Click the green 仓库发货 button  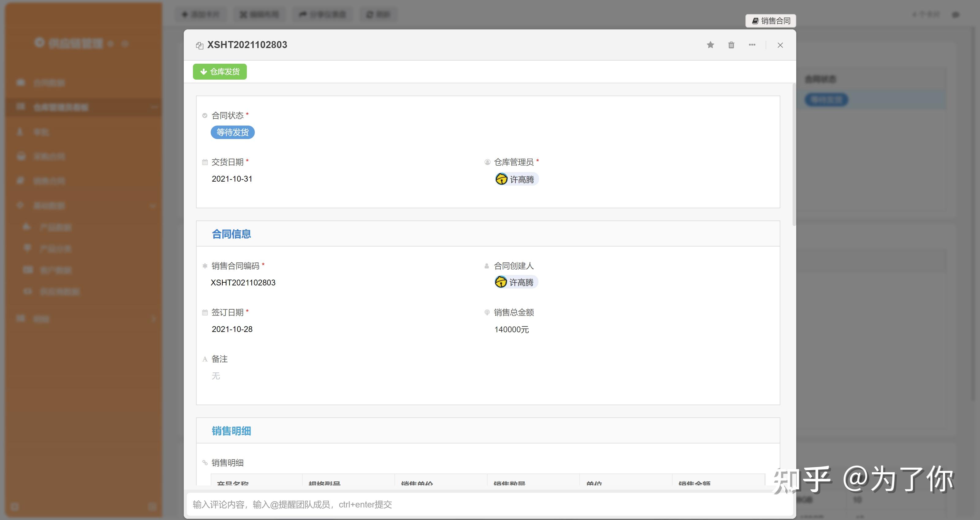(x=220, y=72)
